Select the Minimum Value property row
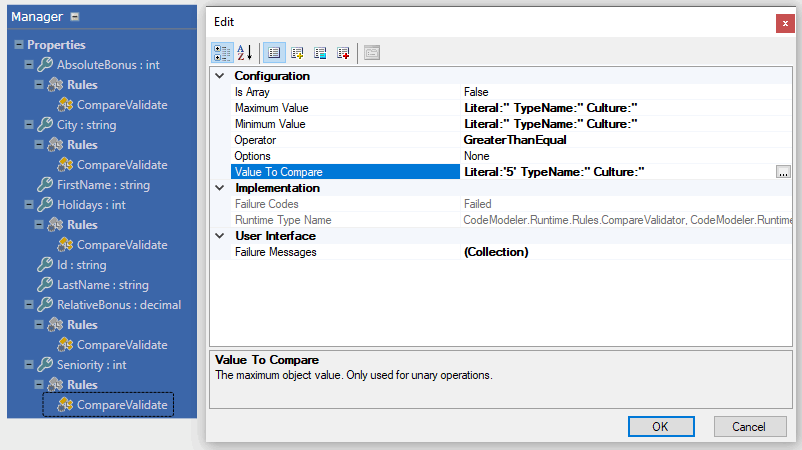The image size is (802, 450). [510, 124]
